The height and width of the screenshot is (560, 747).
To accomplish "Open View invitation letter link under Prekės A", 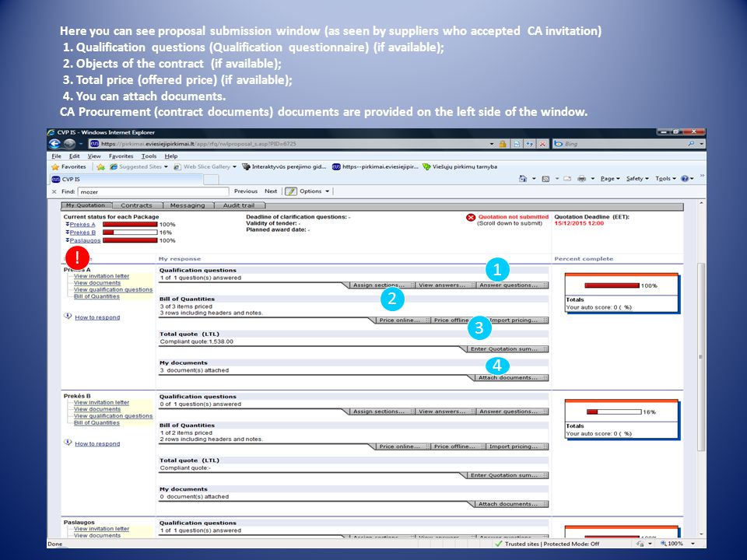I will point(101,276).
